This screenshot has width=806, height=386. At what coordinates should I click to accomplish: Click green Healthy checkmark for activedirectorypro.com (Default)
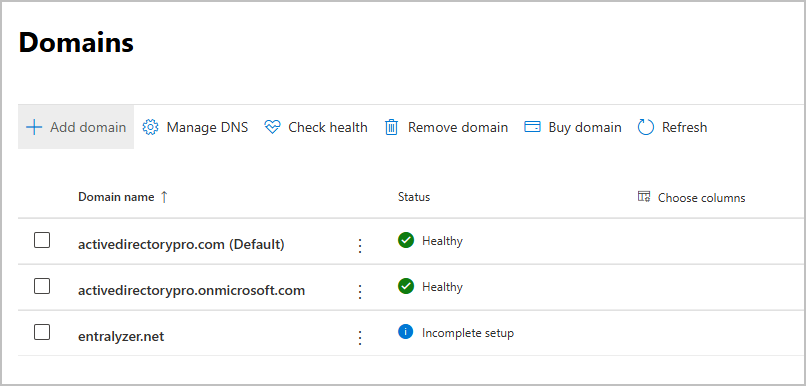click(406, 240)
